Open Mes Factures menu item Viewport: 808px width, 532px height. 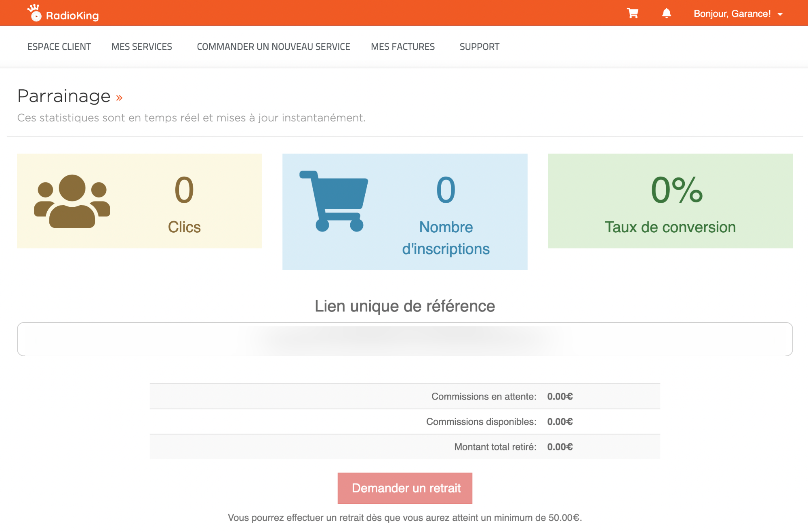coord(402,47)
